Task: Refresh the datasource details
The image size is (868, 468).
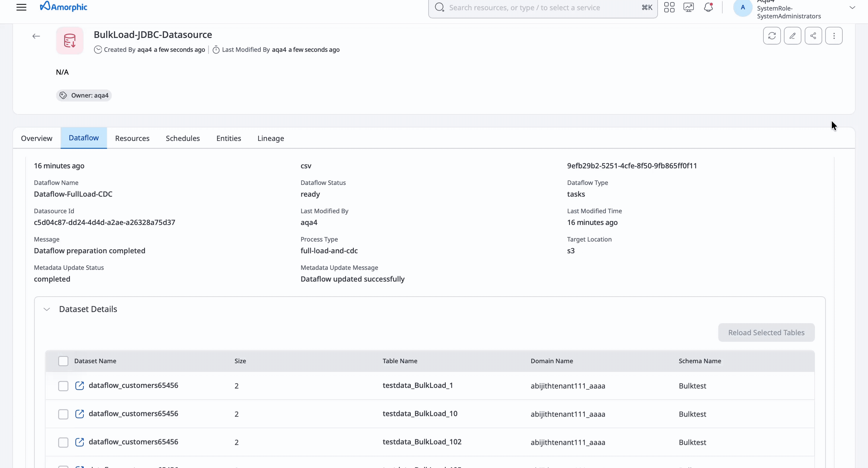Action: pyautogui.click(x=772, y=36)
